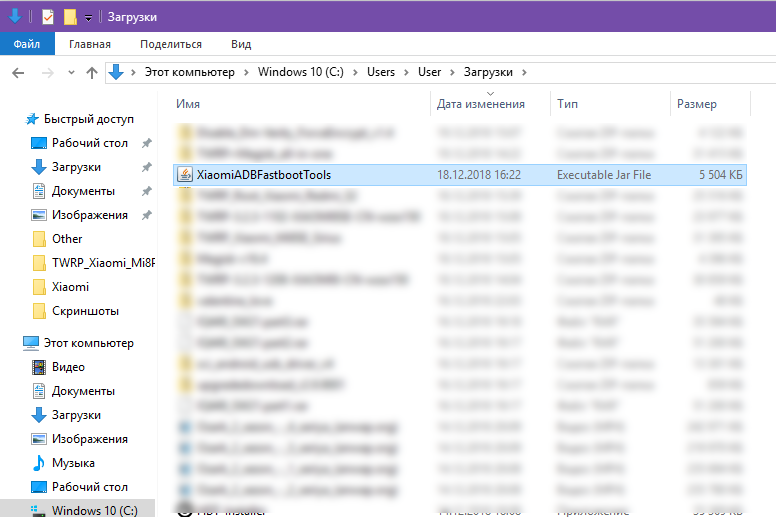Open the Музыка folder in the sidebar
The width and height of the screenshot is (776, 517).
point(73,463)
